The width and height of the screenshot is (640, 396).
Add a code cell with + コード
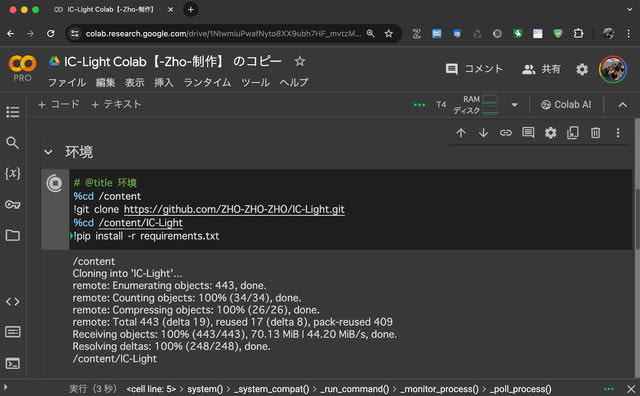[x=59, y=105]
